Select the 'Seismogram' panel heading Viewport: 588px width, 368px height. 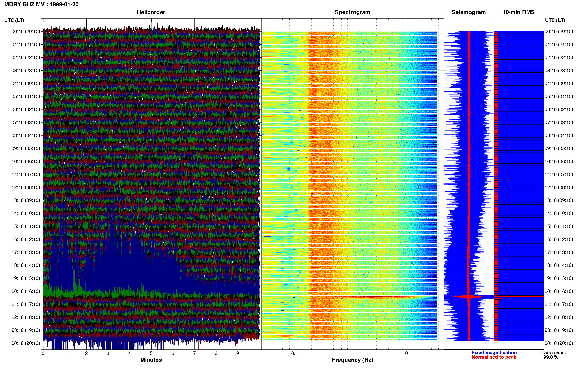pyautogui.click(x=468, y=12)
